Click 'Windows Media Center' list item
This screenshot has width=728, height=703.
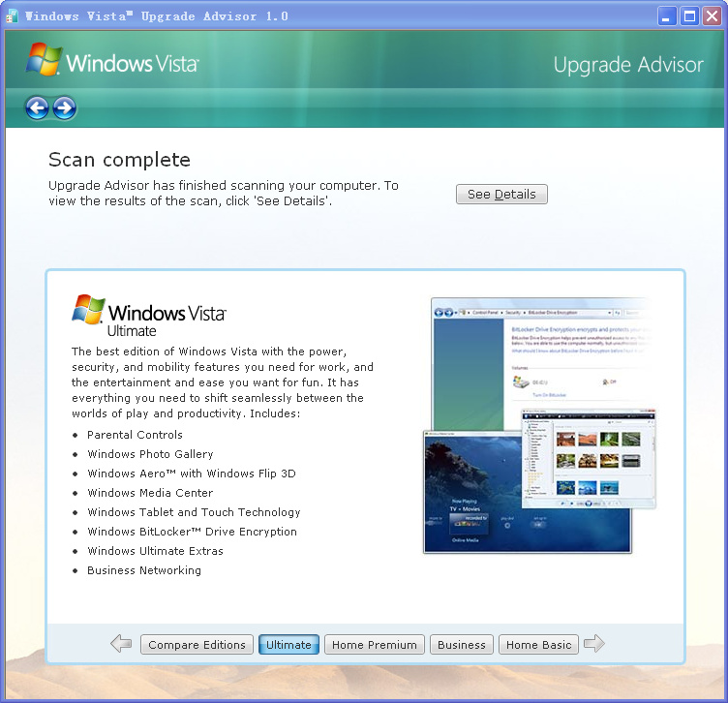(x=150, y=493)
